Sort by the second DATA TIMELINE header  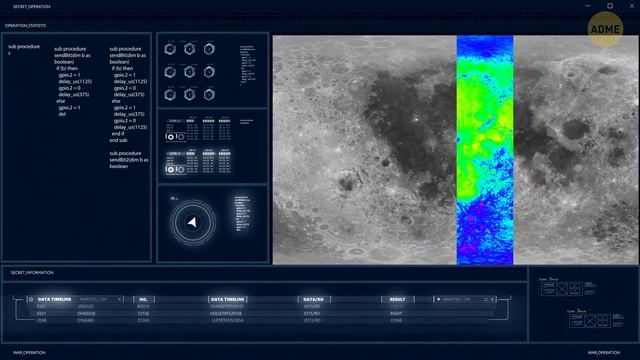click(x=228, y=299)
